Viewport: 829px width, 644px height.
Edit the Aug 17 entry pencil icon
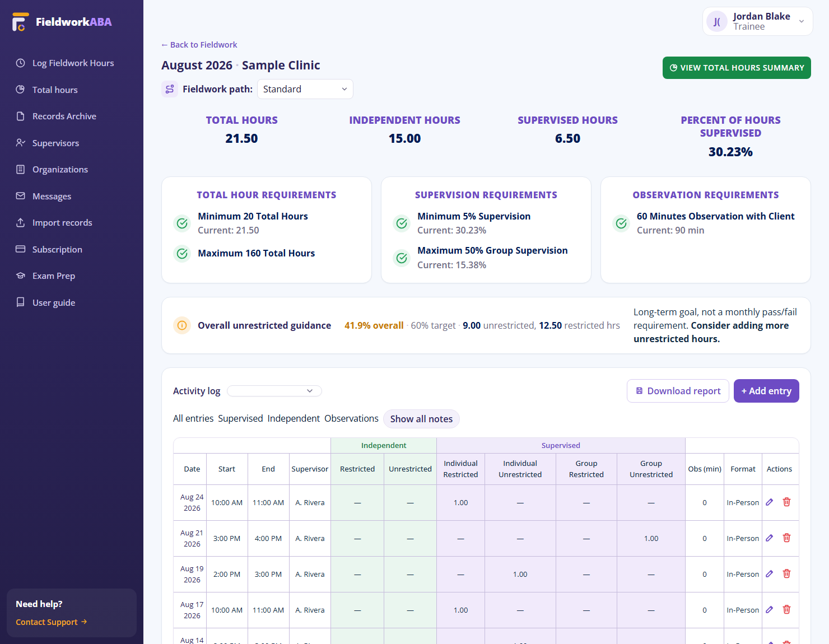click(770, 610)
